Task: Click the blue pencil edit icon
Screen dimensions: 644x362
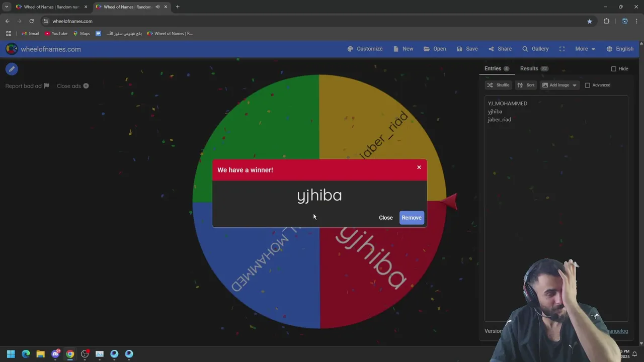Action: 12,69
